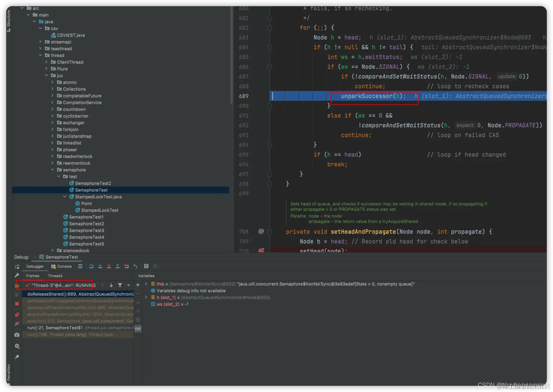This screenshot has height=392, width=553.
Task: Toggle the glasses Show Watches icon
Action: pos(138,329)
